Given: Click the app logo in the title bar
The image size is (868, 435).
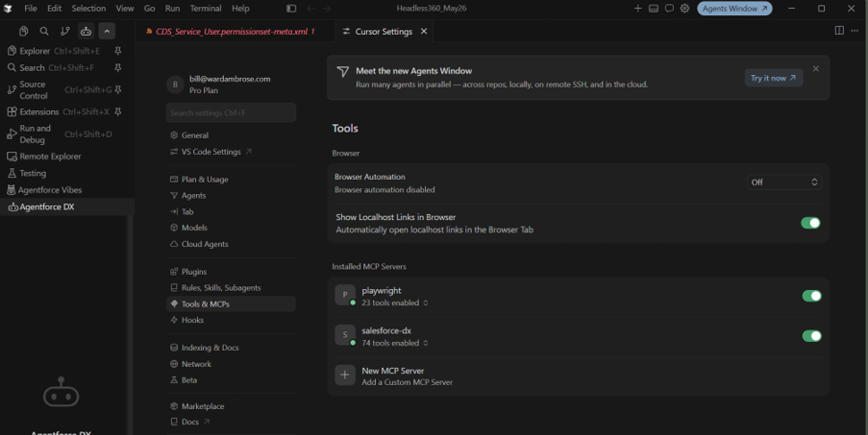Looking at the screenshot, I should click(x=8, y=9).
